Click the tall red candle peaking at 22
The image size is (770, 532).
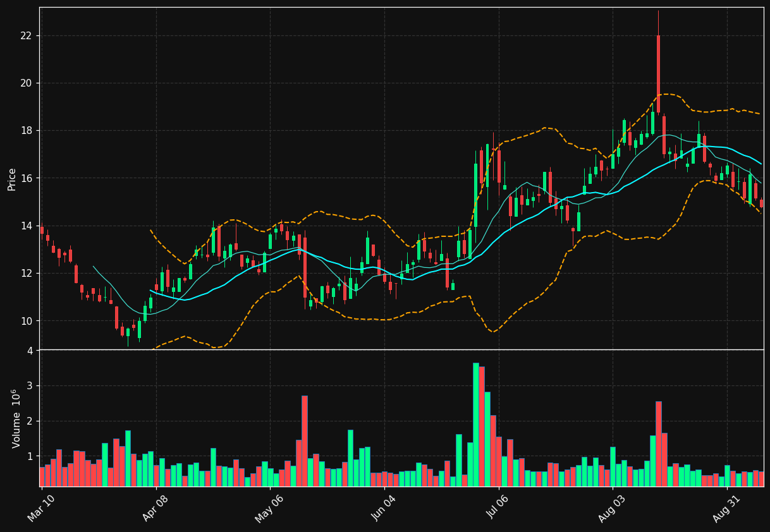pos(658,74)
